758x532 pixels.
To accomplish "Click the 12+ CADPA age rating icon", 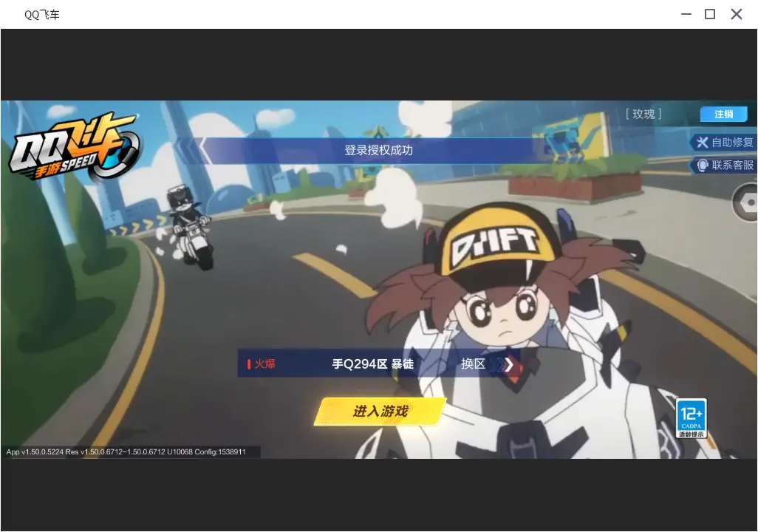I will [x=692, y=418].
